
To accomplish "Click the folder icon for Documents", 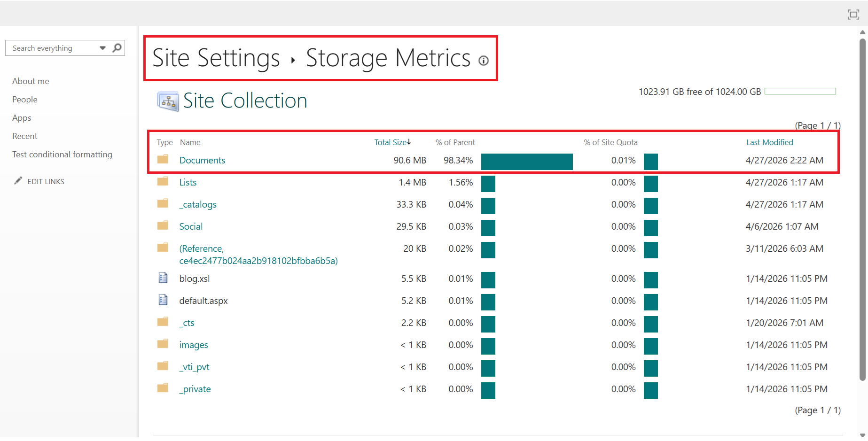I will point(163,159).
